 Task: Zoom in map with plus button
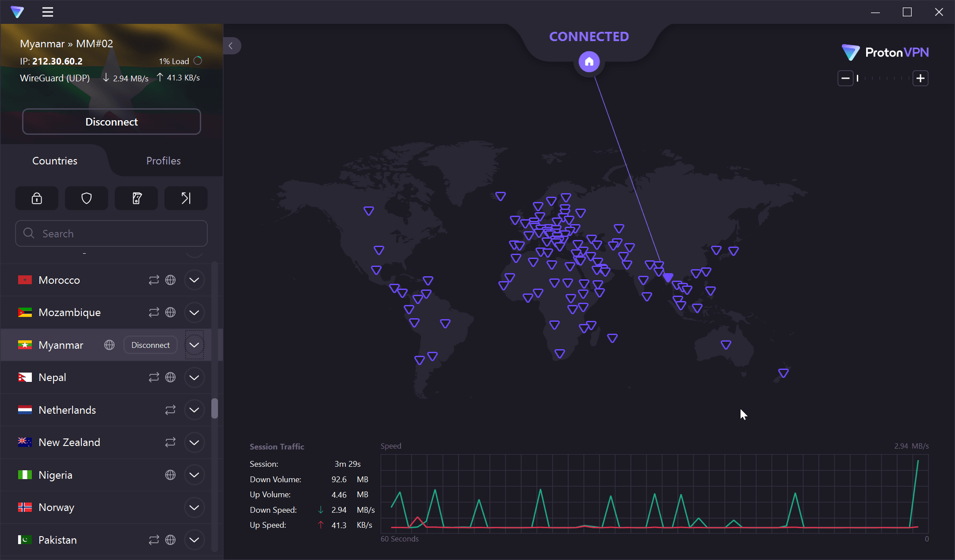point(921,78)
